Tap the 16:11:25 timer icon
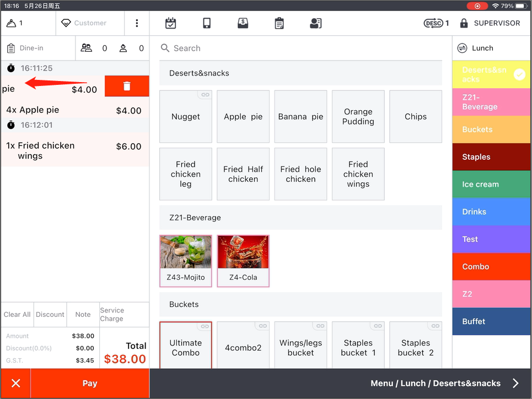Screen dimensions: 532x399 tap(11, 68)
